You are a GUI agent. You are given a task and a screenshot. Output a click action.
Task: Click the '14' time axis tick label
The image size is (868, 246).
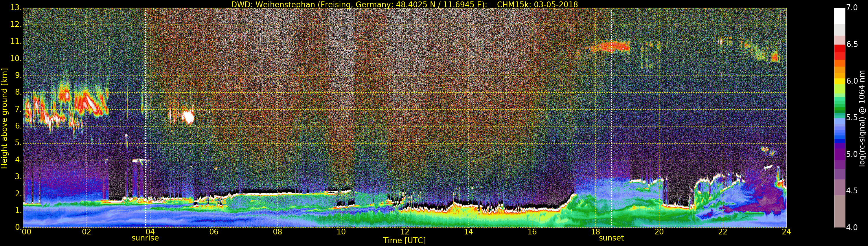468,232
